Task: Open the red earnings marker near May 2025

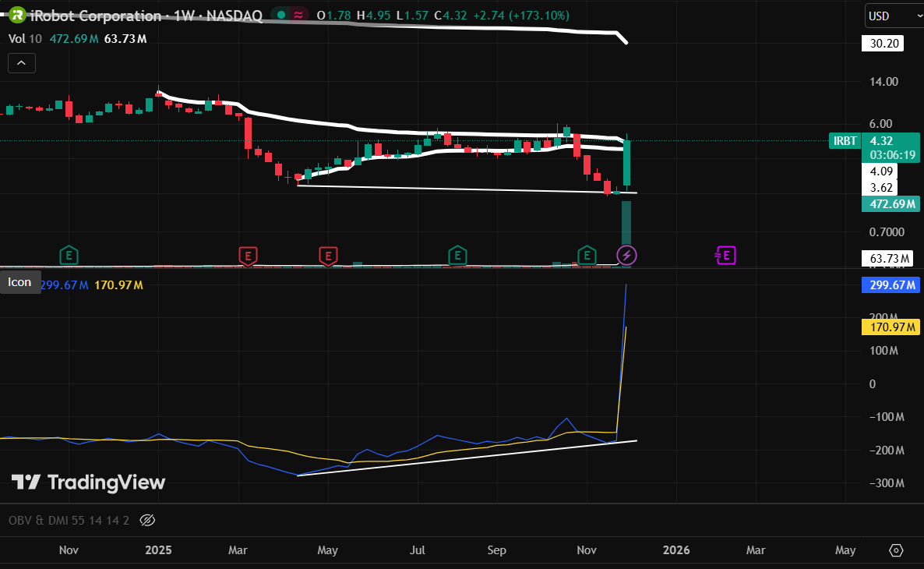Action: [x=328, y=256]
